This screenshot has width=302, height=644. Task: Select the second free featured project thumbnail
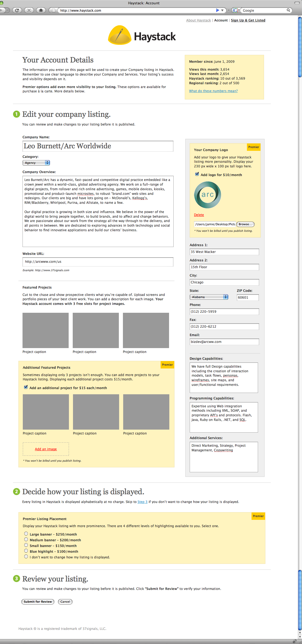pyautogui.click(x=96, y=330)
